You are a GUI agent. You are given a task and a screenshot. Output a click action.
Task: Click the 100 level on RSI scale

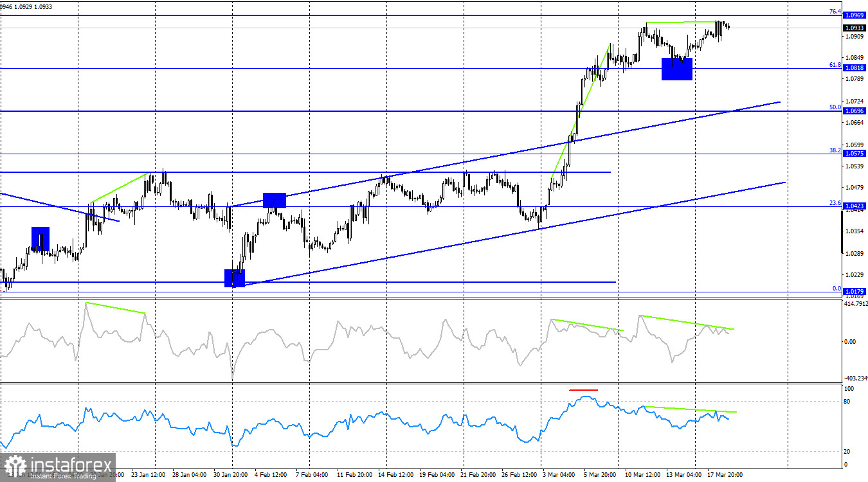[849, 389]
